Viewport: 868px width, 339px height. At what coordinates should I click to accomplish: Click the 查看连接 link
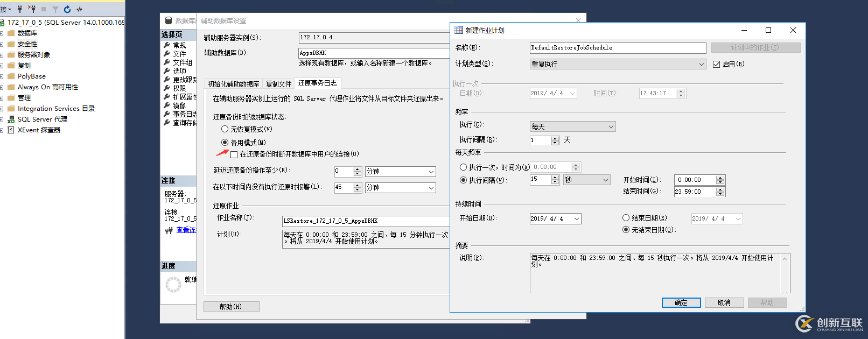tap(186, 230)
